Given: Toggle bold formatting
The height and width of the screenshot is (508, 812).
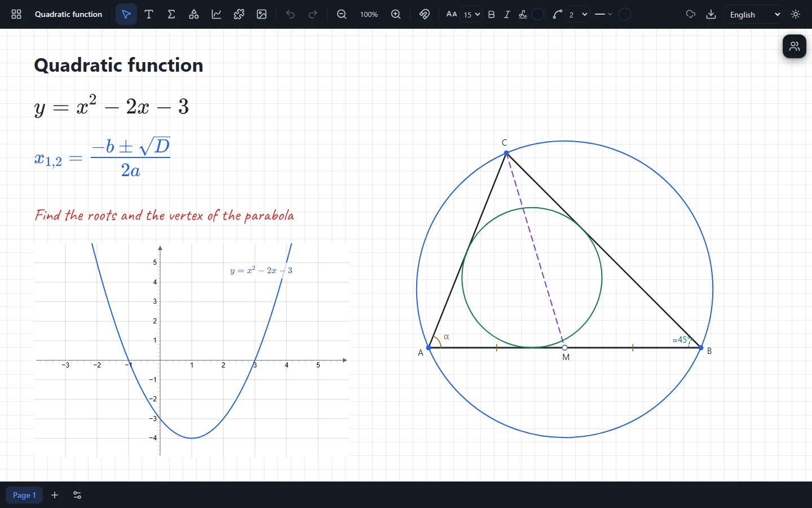Looking at the screenshot, I should (491, 14).
